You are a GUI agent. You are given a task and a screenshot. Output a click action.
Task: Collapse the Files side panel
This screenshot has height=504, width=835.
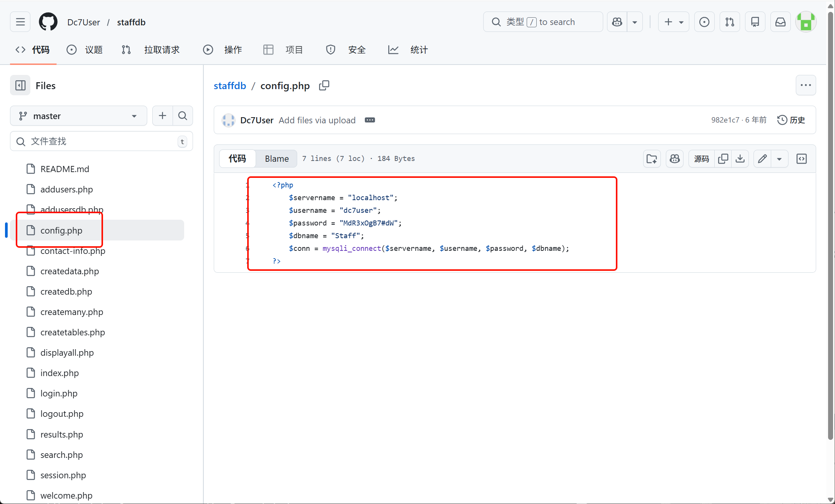pos(20,85)
